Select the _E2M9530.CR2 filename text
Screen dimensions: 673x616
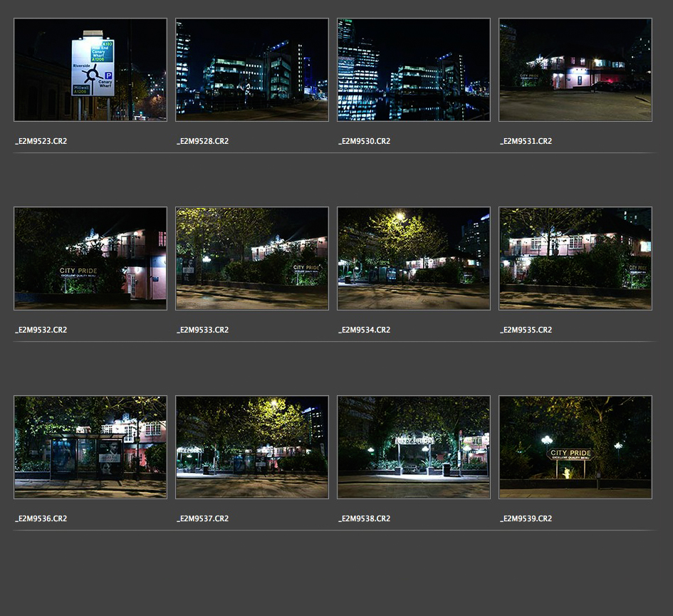[365, 141]
